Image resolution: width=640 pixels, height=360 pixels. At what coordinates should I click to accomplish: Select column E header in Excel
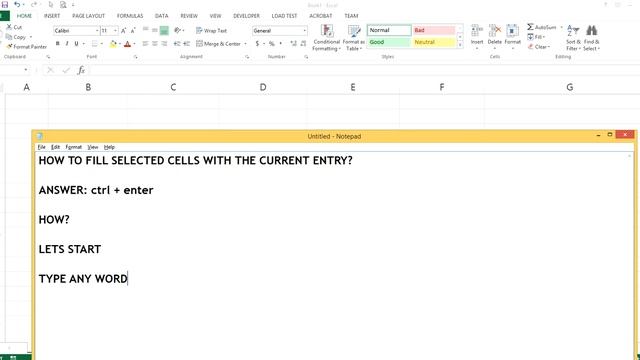point(353,87)
